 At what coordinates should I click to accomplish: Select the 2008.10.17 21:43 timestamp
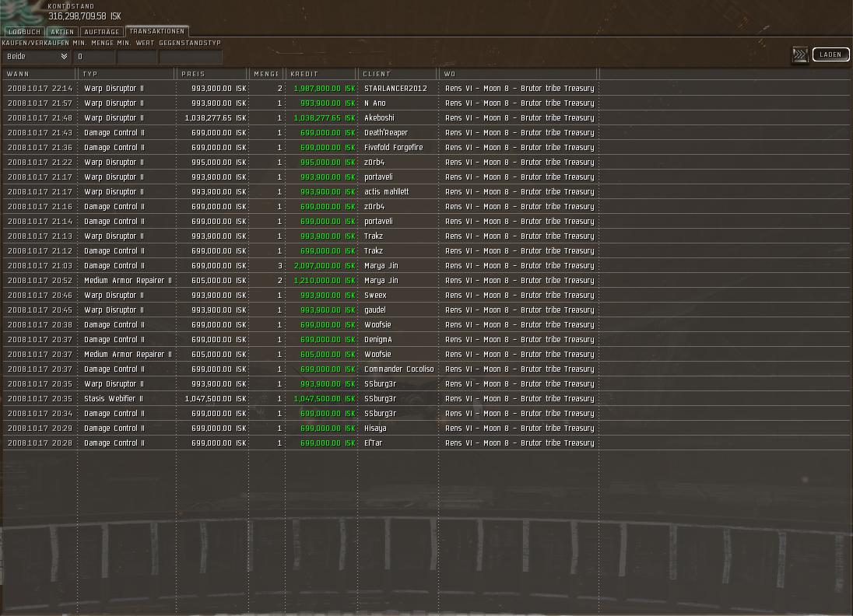40,133
